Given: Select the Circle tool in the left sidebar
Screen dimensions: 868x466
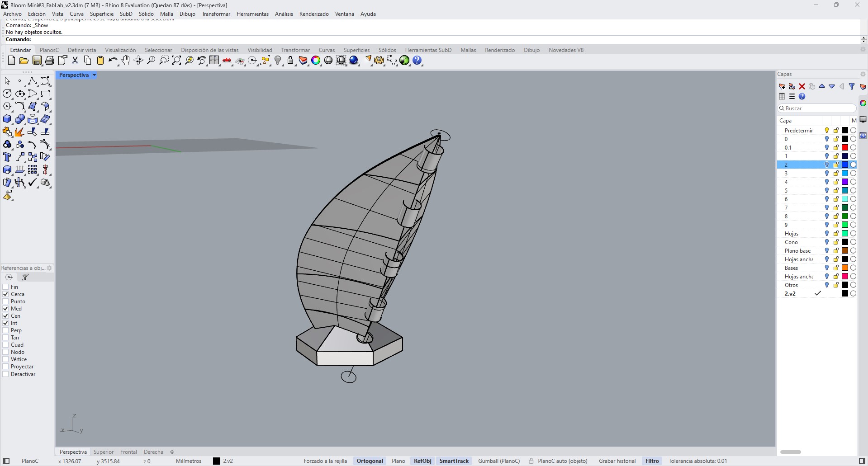Looking at the screenshot, I should 7,94.
